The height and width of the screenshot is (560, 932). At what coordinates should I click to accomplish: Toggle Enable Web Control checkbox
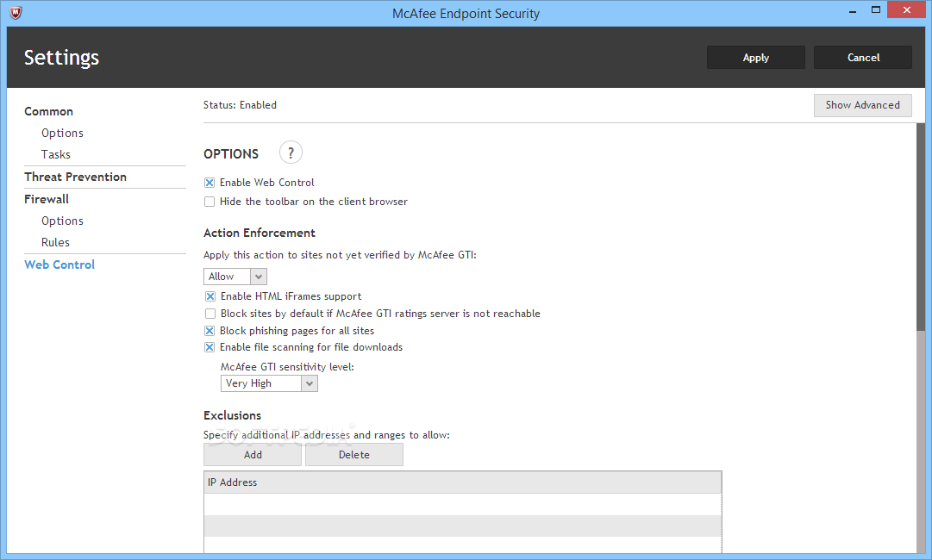coord(210,183)
